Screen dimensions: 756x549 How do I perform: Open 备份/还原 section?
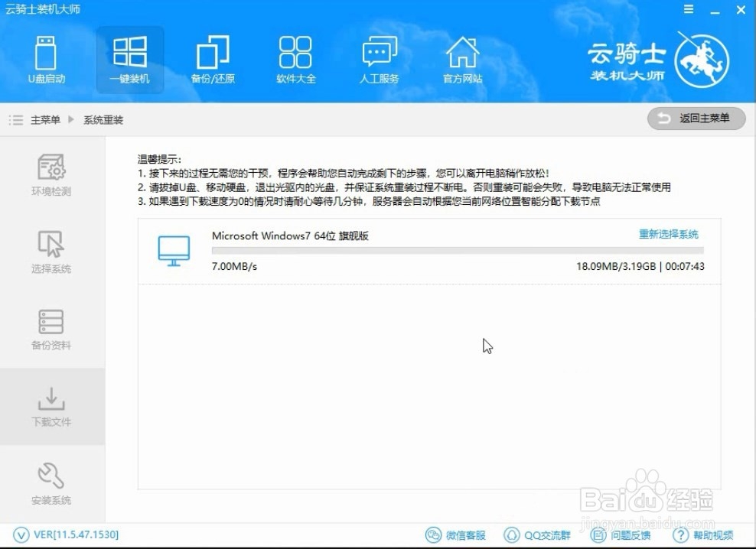213,60
